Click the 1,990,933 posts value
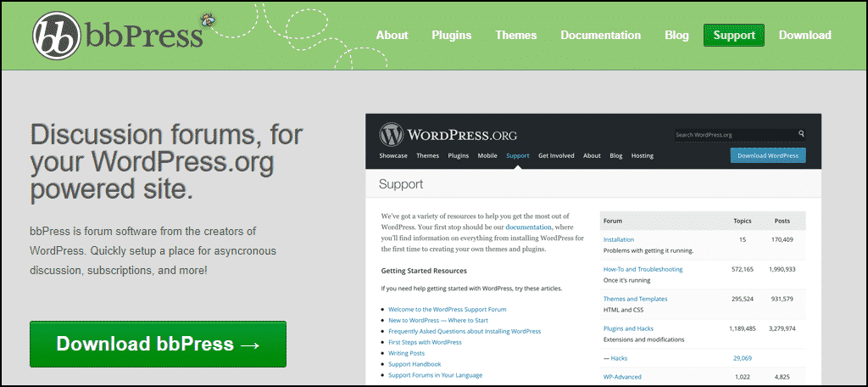Image resolution: width=868 pixels, height=387 pixels. pyautogui.click(x=782, y=269)
